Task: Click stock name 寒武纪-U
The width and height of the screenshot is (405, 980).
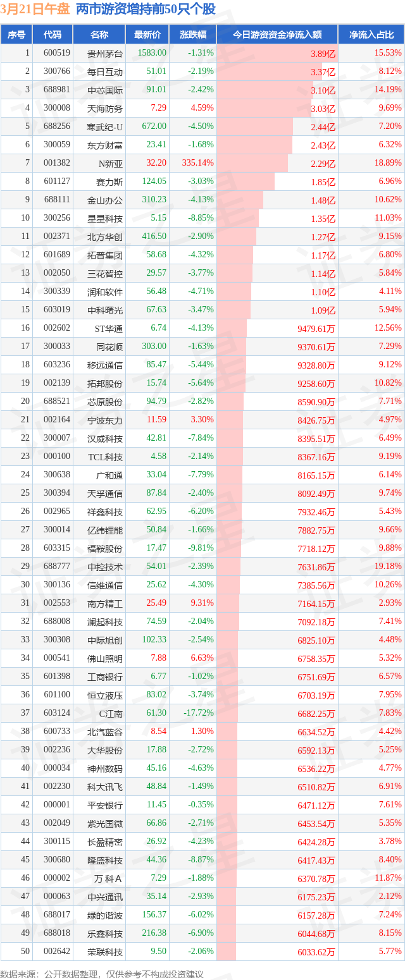Action: pos(105,127)
